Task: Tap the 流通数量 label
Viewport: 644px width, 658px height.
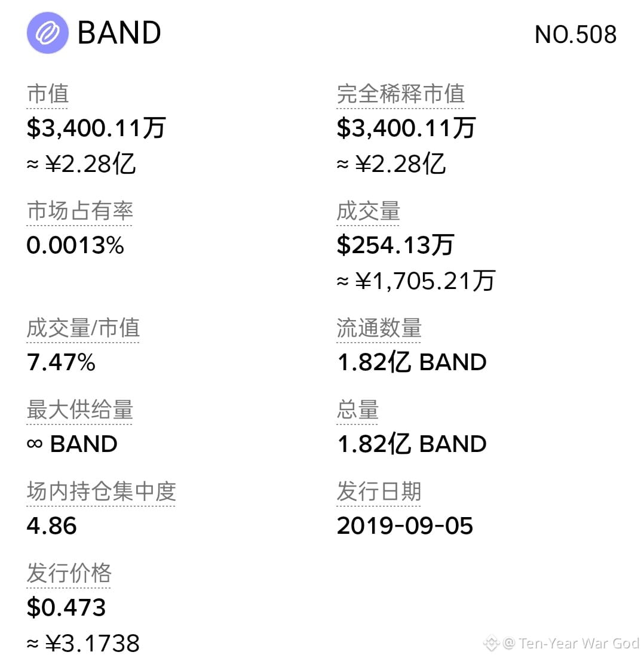Action: [379, 328]
